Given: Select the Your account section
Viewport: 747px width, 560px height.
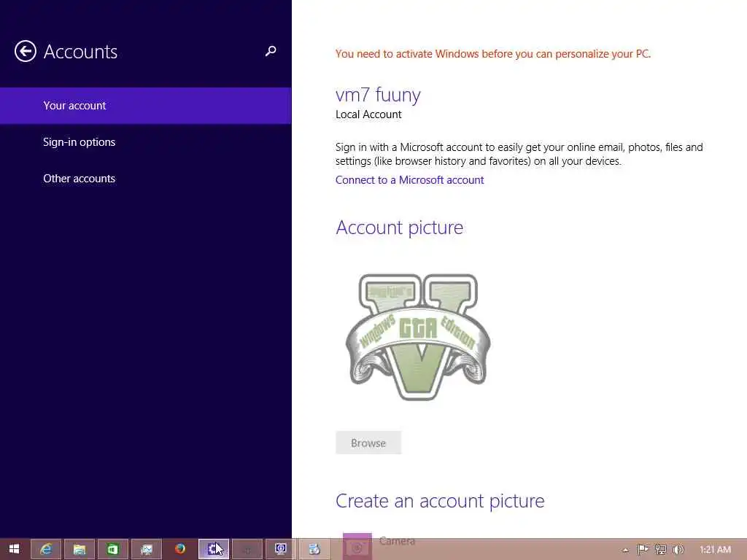Looking at the screenshot, I should [x=146, y=106].
